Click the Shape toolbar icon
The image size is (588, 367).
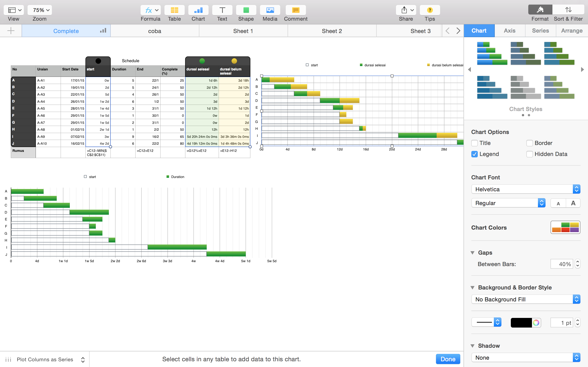pos(246,10)
